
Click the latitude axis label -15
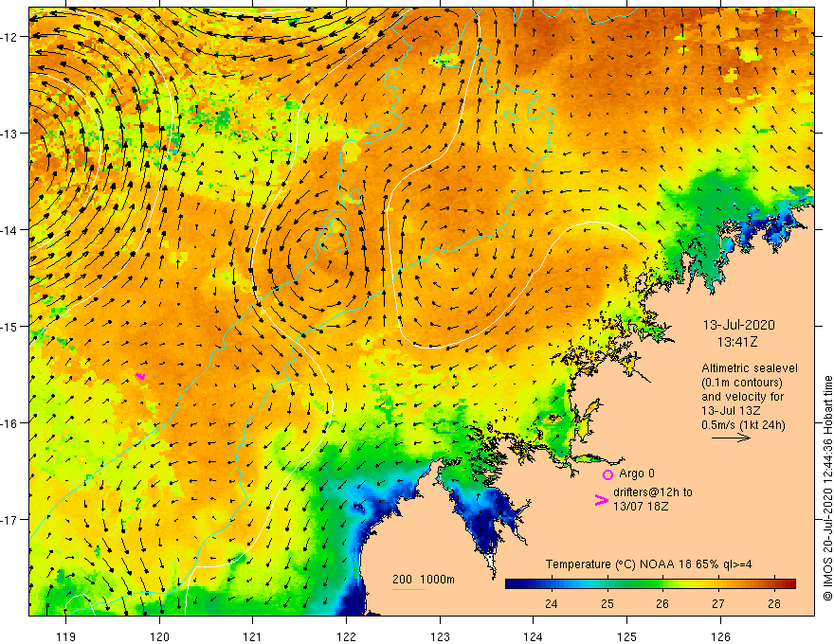pyautogui.click(x=9, y=326)
